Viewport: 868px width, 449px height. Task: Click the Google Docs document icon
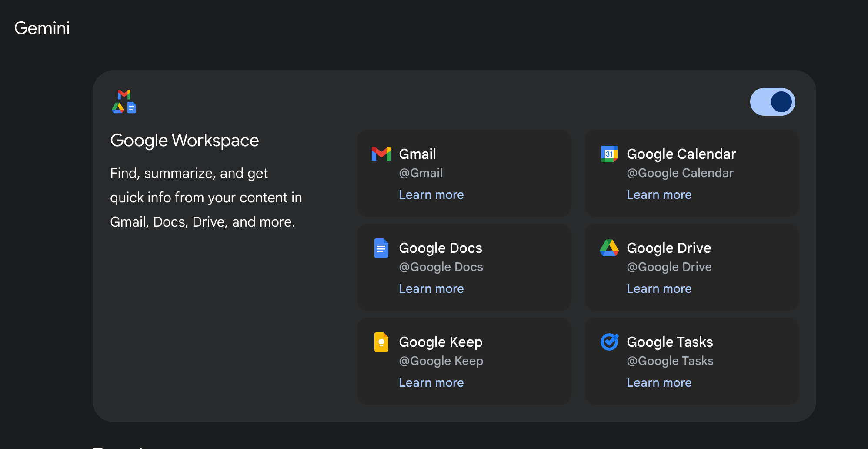tap(381, 248)
